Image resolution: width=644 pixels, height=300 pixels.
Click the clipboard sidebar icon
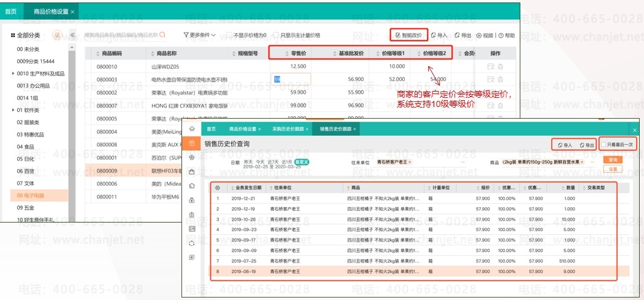[192, 215]
